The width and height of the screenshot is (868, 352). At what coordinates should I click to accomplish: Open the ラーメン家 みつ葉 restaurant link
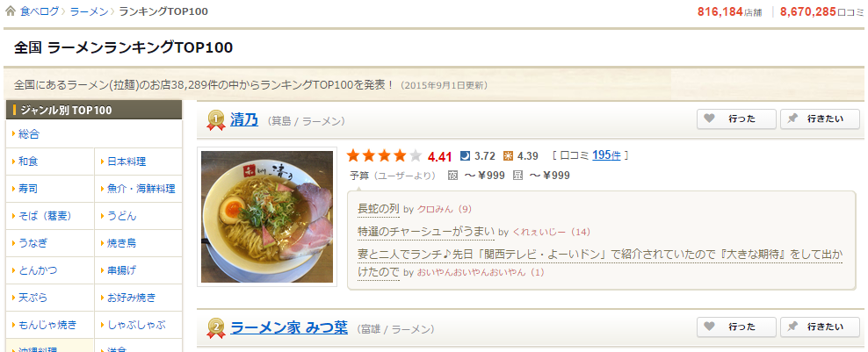point(289,327)
